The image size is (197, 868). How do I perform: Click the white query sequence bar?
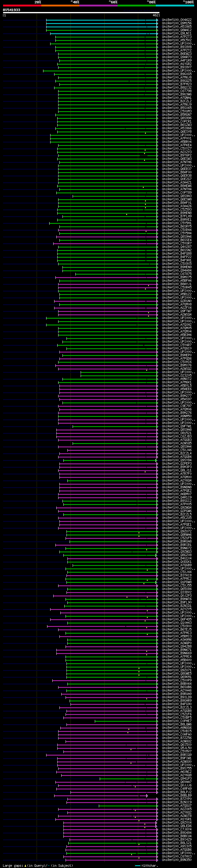pyautogui.click(x=81, y=12)
